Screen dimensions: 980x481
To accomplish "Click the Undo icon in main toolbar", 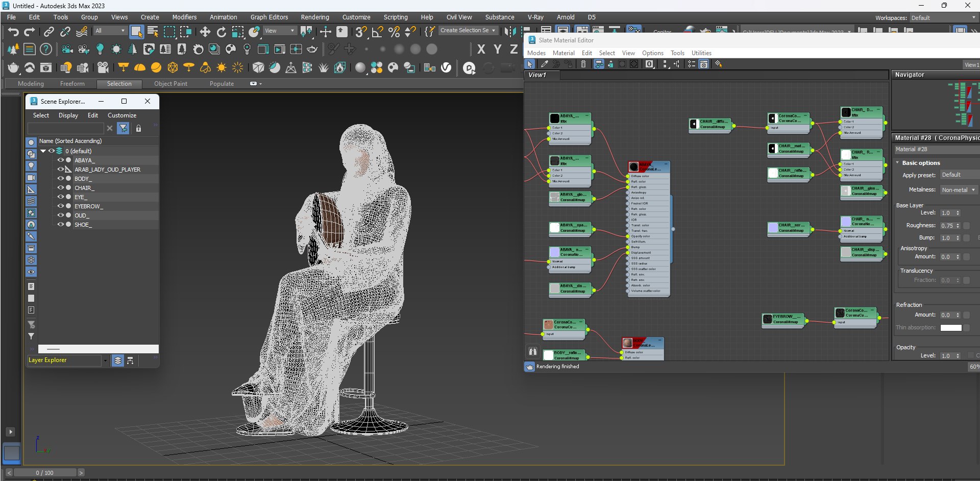I will coord(13,32).
